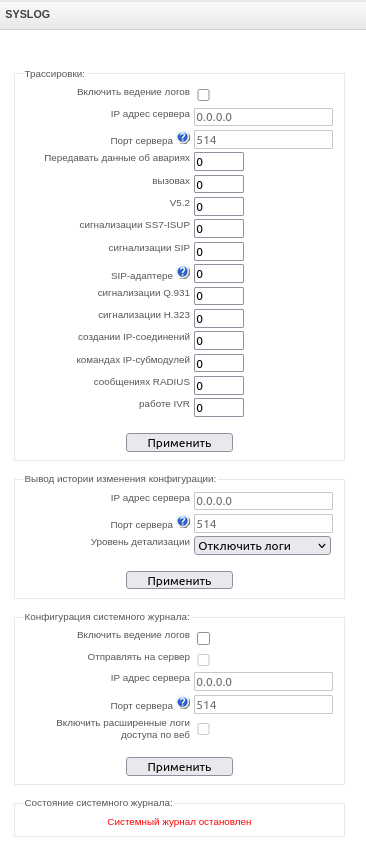
Task: Check the Отправлять на сервер checkbox
Action: [x=203, y=660]
